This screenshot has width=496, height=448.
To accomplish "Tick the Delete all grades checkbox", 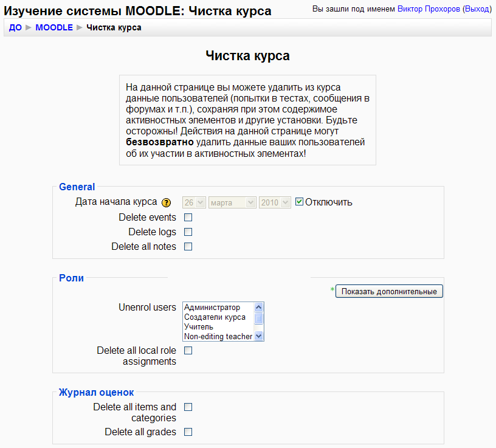I will 188,432.
